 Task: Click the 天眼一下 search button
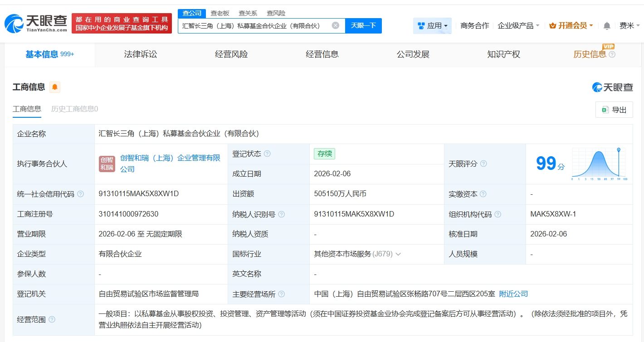363,26
